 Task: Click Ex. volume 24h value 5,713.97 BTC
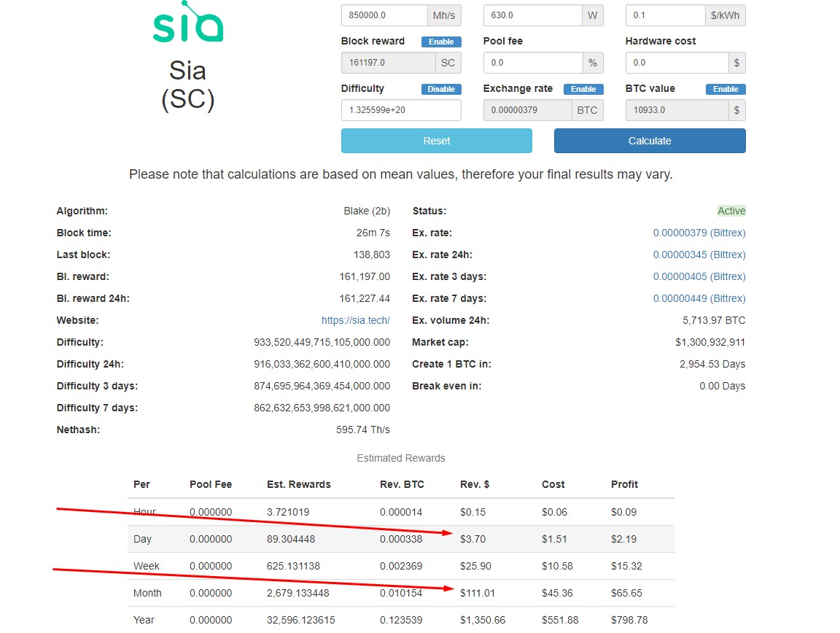(714, 321)
